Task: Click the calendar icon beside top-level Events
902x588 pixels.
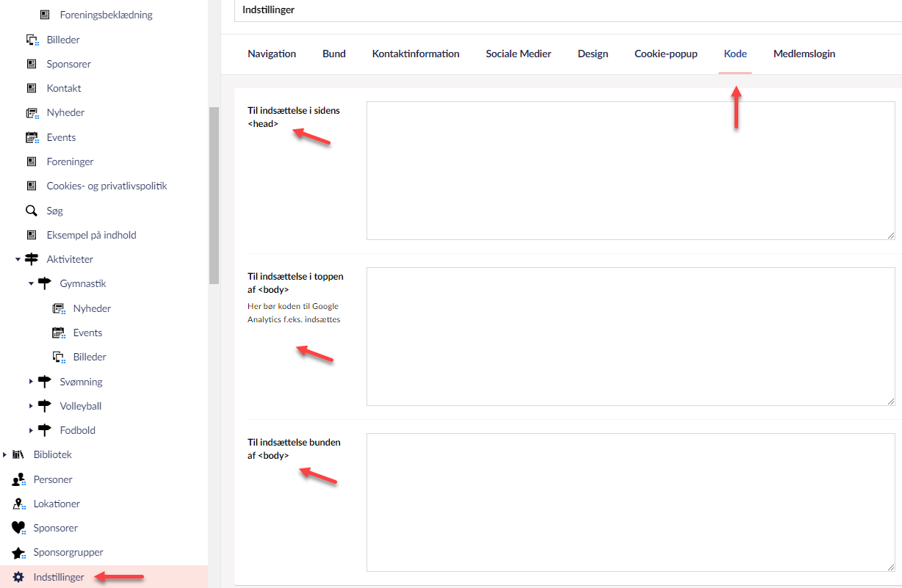Action: point(32,137)
